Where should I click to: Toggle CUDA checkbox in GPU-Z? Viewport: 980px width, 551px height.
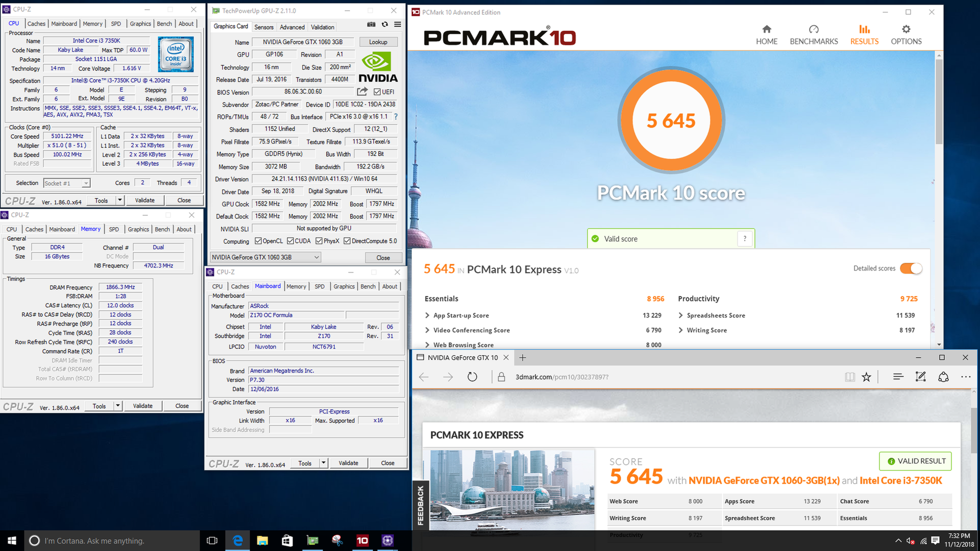point(290,241)
